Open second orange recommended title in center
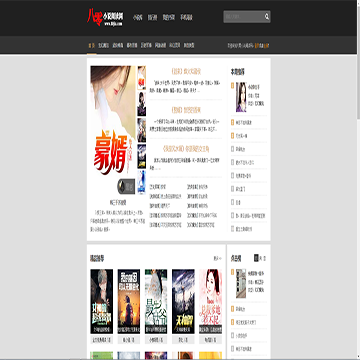The width and height of the screenshot is (360, 360). click(186, 110)
